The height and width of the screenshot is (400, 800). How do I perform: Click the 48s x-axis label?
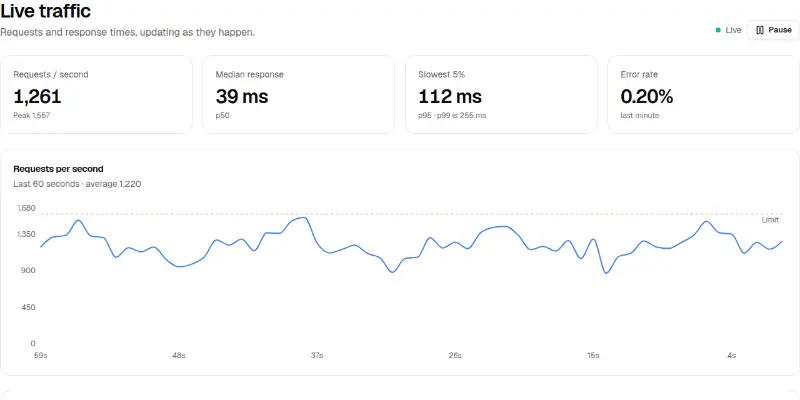point(179,355)
